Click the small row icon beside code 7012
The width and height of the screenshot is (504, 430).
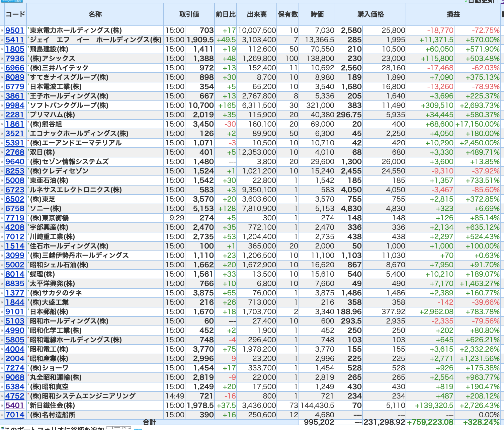pos(2,237)
